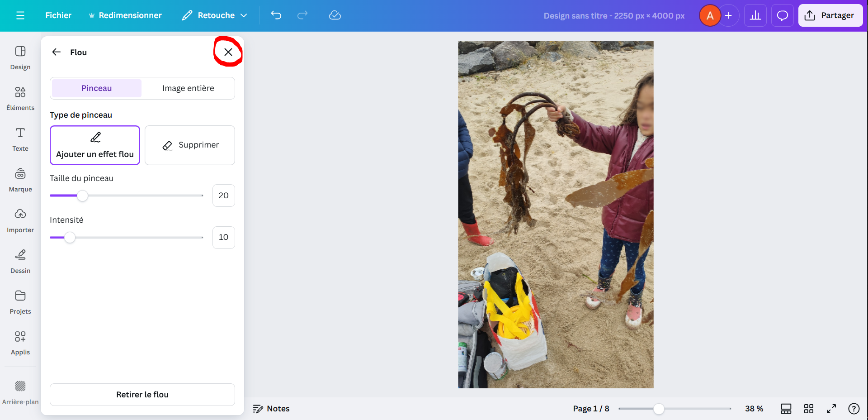This screenshot has width=868, height=420.
Task: Open the analytics bar chart icon
Action: tap(755, 15)
